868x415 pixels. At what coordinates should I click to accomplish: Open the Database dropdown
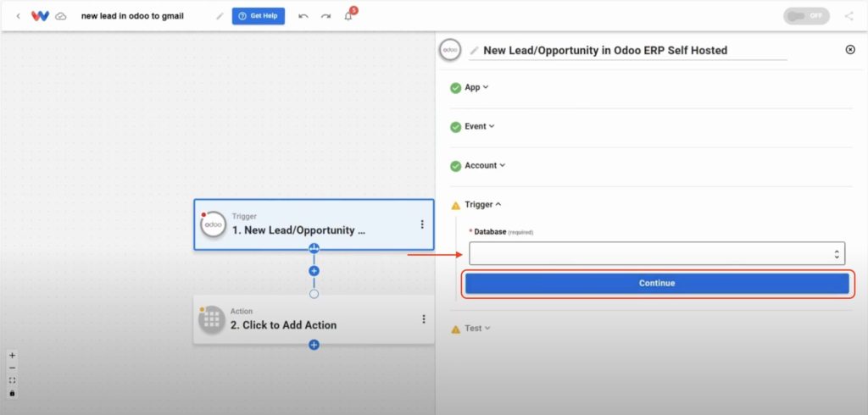click(657, 253)
